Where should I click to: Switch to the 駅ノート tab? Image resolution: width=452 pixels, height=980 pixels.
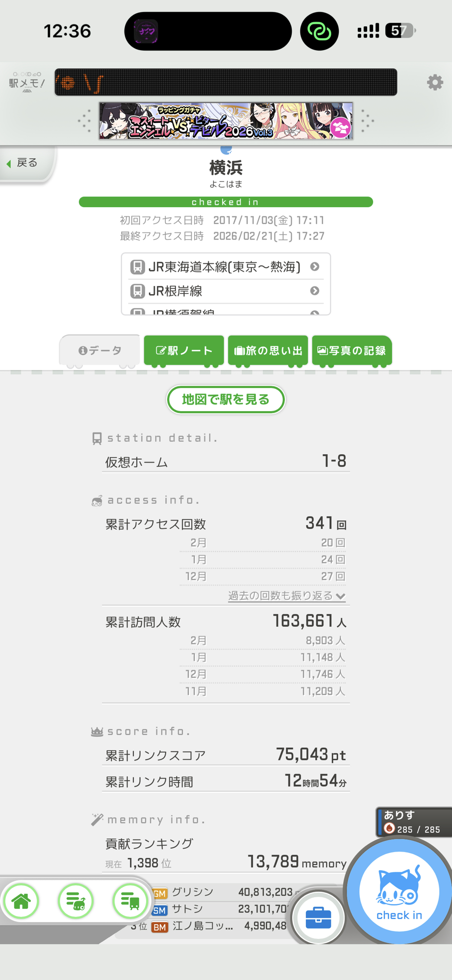pos(184,350)
